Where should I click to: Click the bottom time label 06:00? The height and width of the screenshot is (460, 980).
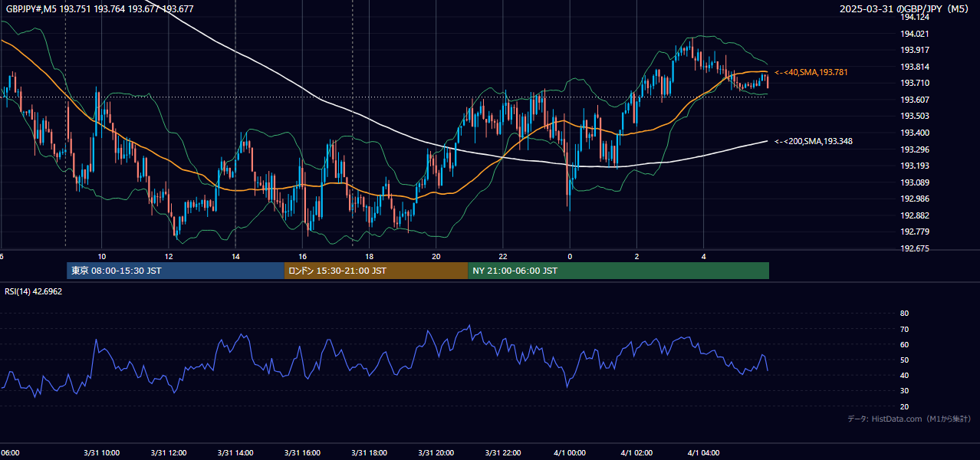coord(9,452)
